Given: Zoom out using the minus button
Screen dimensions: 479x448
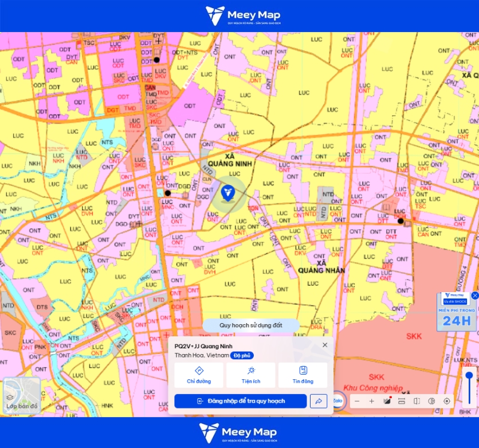Looking at the screenshot, I should 357,401.
